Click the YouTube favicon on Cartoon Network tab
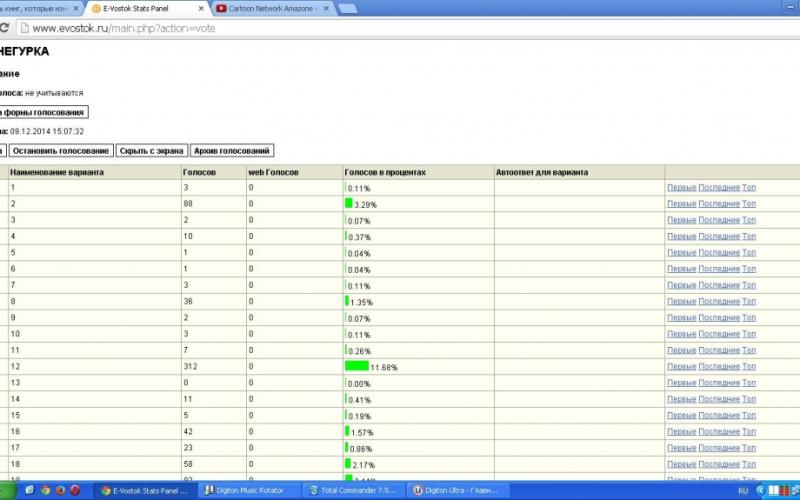Screen dimensions: 800x500 220,9
